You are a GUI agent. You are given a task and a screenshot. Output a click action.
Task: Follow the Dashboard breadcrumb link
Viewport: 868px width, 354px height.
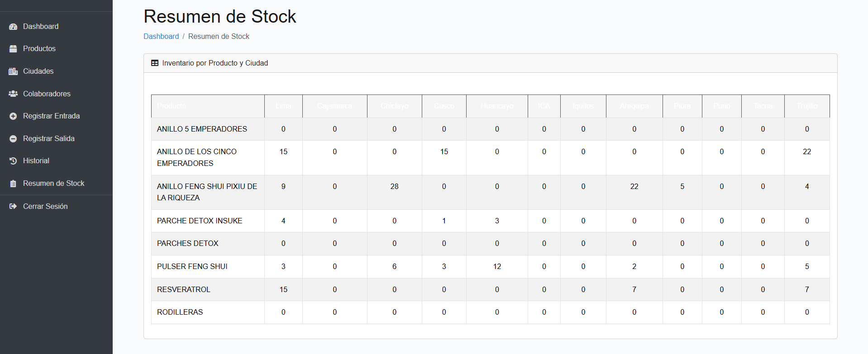pos(161,37)
